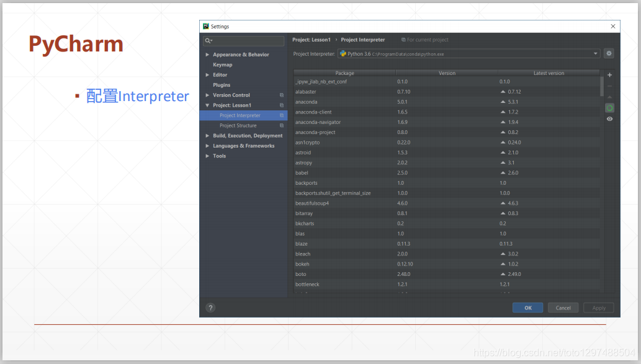Expand the Editor section
The height and width of the screenshot is (364, 641).
click(x=207, y=75)
